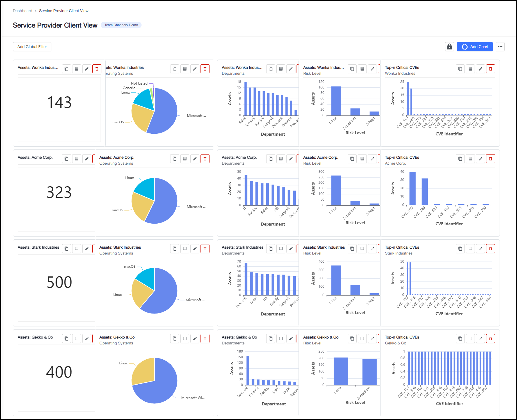
Task: Show data table for Acme Operating Systems chart
Action: 185,159
